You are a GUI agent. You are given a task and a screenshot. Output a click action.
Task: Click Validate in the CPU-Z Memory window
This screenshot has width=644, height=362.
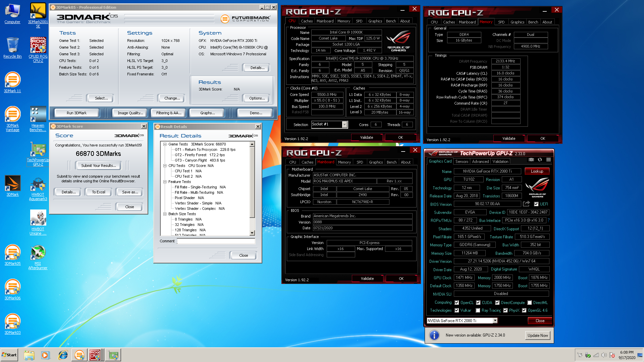point(509,138)
